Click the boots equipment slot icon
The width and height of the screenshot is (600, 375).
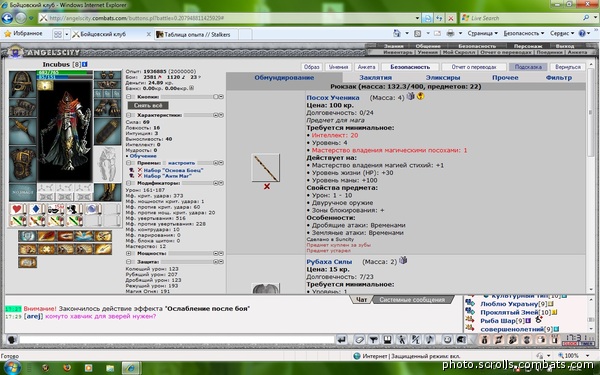coord(108,192)
